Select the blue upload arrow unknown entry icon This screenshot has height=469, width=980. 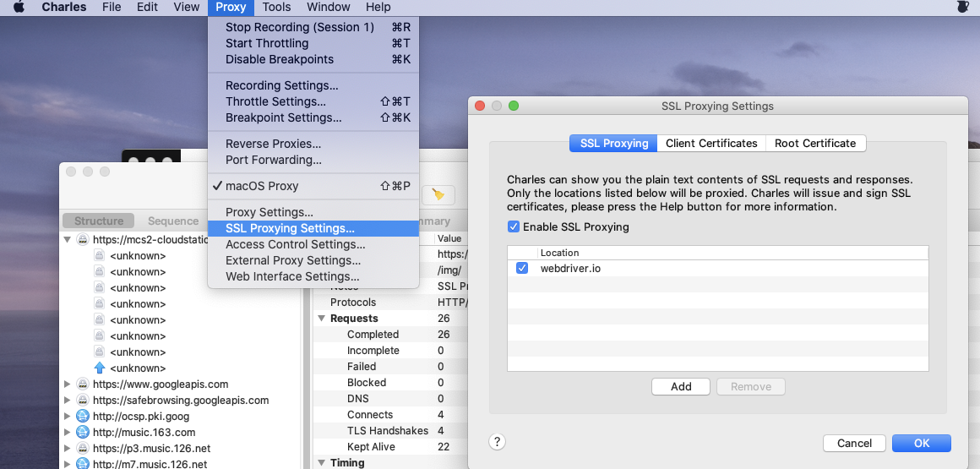100,368
